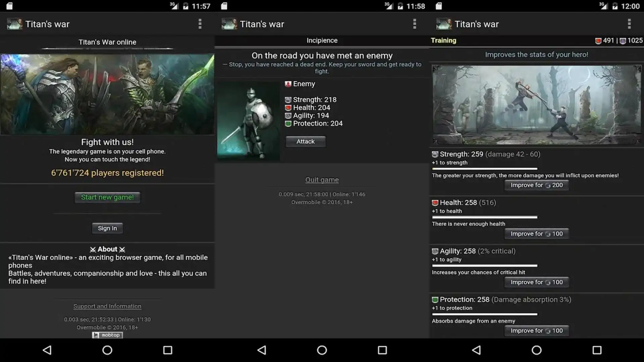Image resolution: width=644 pixels, height=362 pixels.
Task: Click the 'Online: 1'146' footer status
Action: tap(349, 194)
